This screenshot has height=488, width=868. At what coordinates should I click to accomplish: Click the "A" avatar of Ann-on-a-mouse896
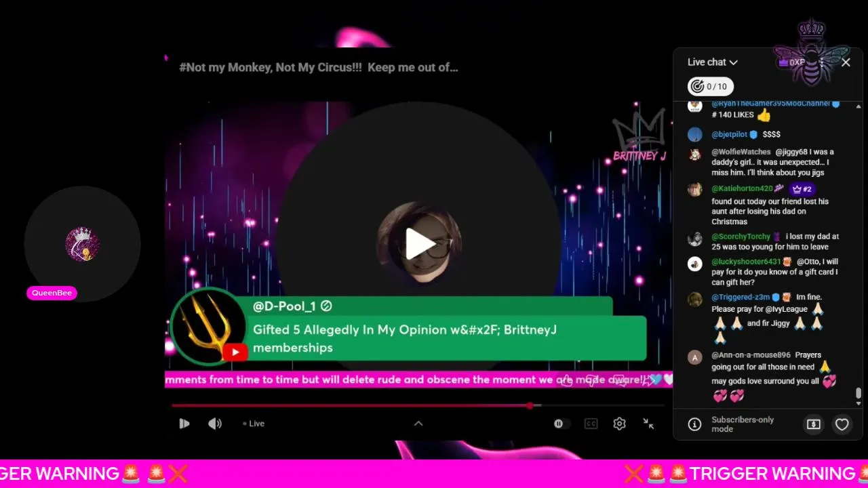click(x=694, y=358)
